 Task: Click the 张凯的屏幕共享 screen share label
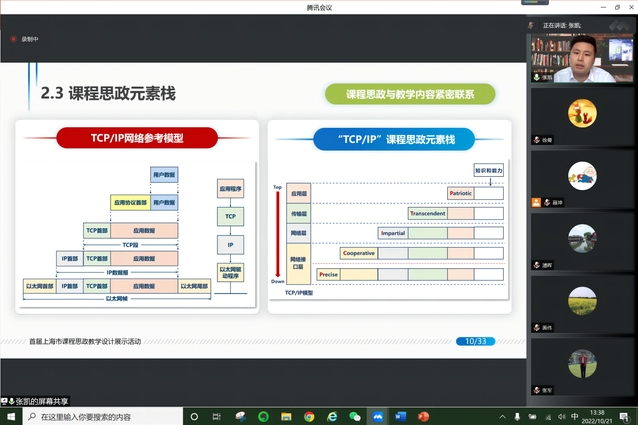[40, 400]
